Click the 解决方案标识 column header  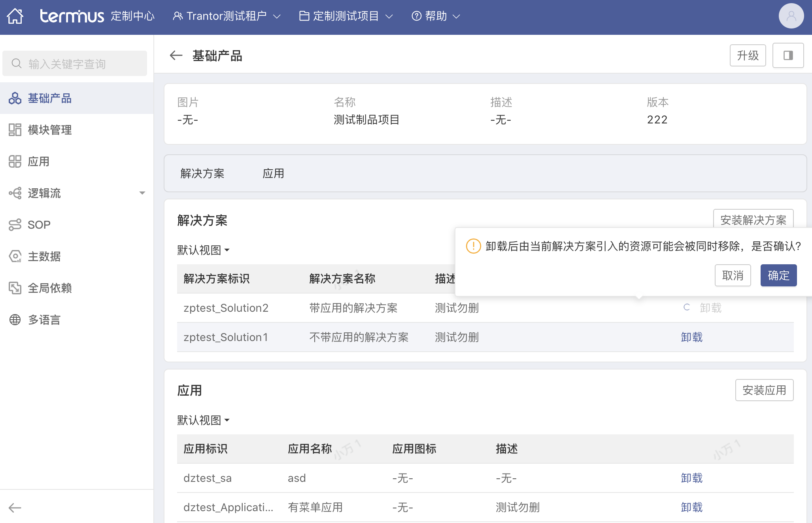point(216,279)
